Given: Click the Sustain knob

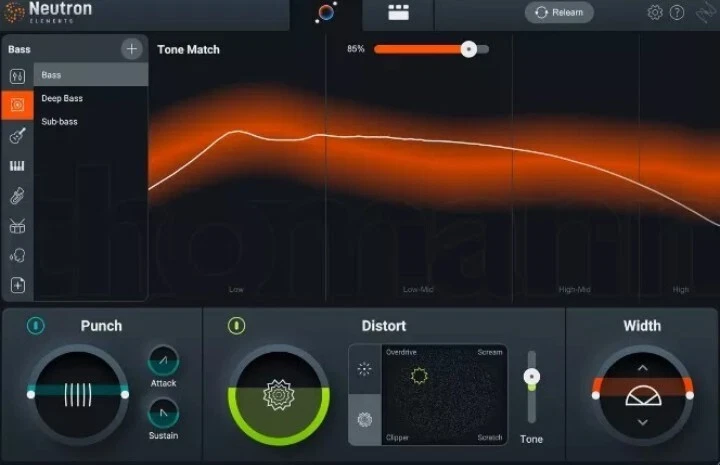Looking at the screenshot, I should (x=163, y=413).
